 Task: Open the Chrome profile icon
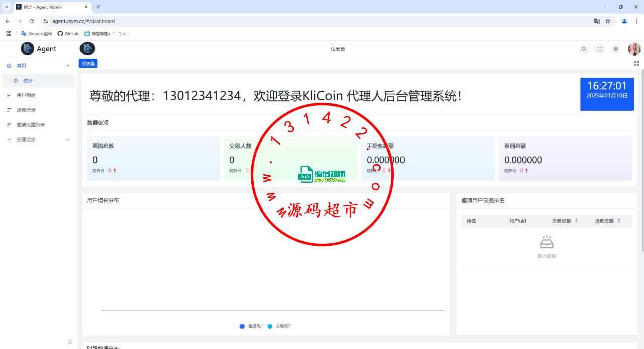coord(624,21)
